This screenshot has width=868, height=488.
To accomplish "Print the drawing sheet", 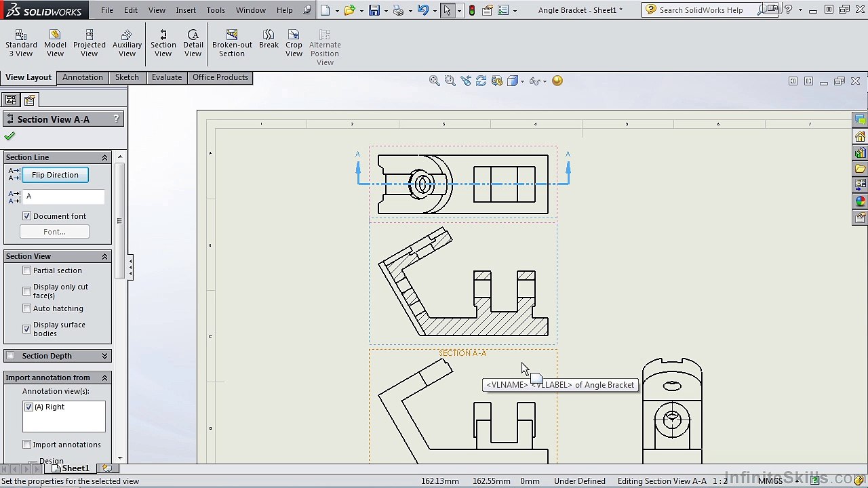I will point(398,10).
